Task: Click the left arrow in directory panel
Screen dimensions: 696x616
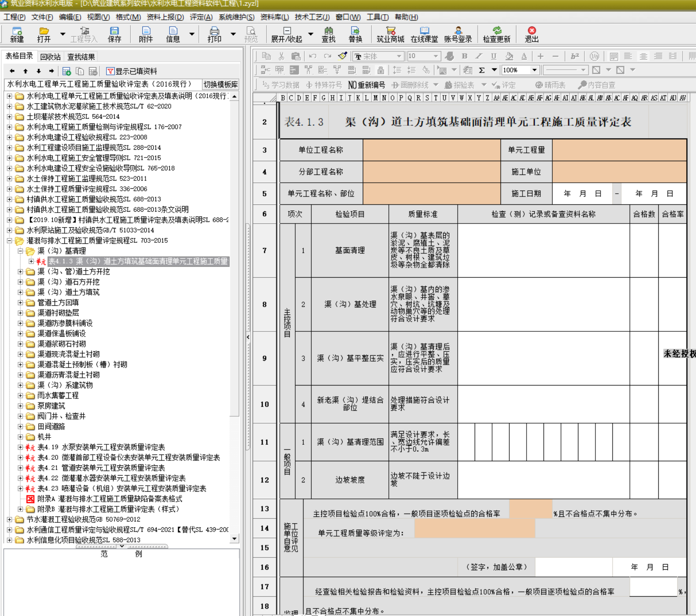Action: pos(12,71)
